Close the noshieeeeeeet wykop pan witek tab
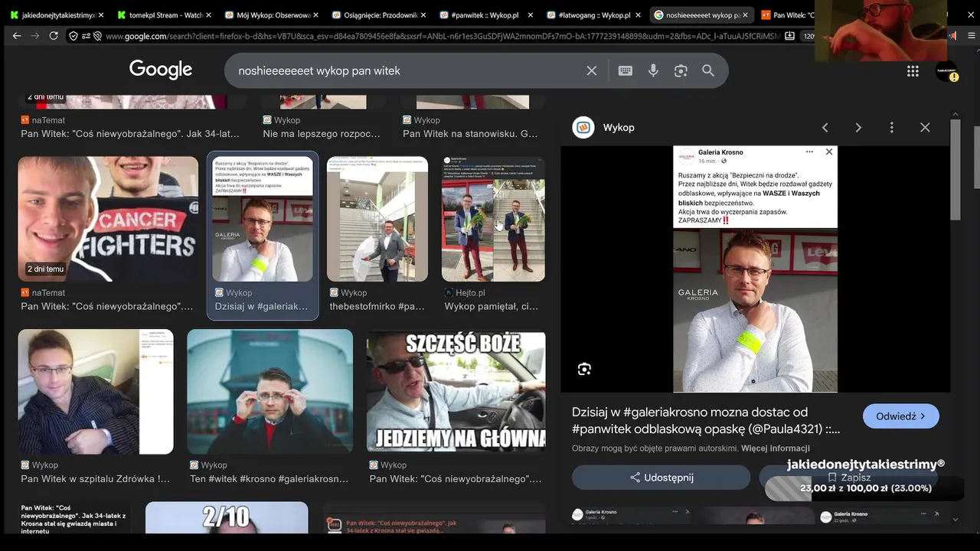Screen dimensions: 980x551 click(x=745, y=15)
